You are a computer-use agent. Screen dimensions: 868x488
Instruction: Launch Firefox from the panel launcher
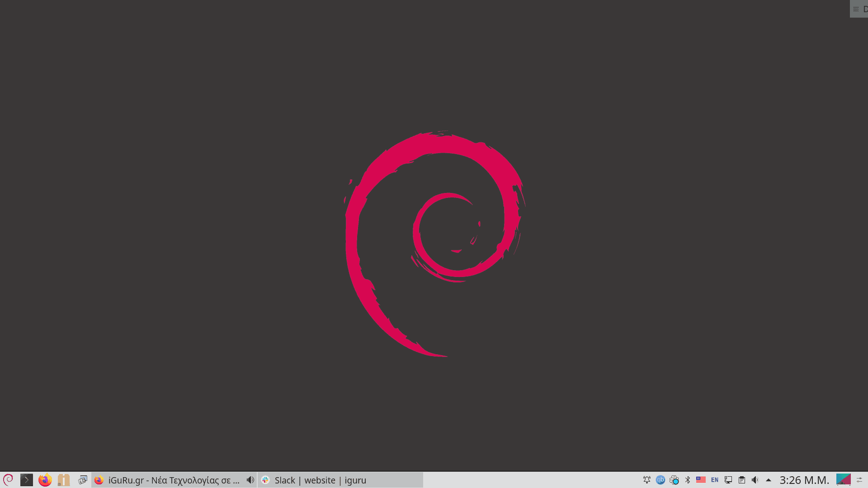tap(45, 480)
